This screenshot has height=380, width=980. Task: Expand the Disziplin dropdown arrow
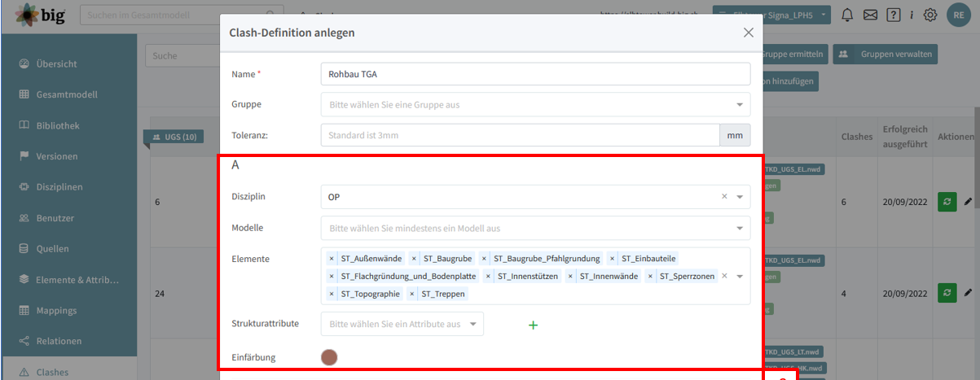(x=740, y=197)
